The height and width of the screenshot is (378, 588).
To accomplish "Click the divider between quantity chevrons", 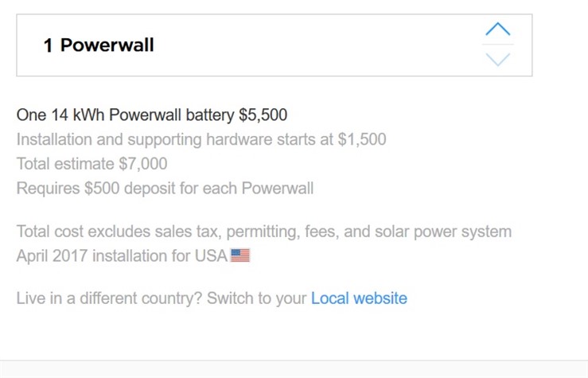I will [x=497, y=45].
